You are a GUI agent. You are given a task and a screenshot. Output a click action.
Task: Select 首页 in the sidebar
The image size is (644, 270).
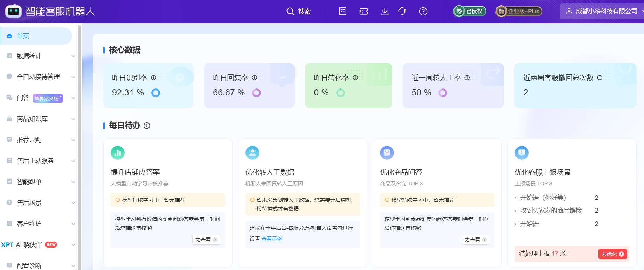click(36, 36)
